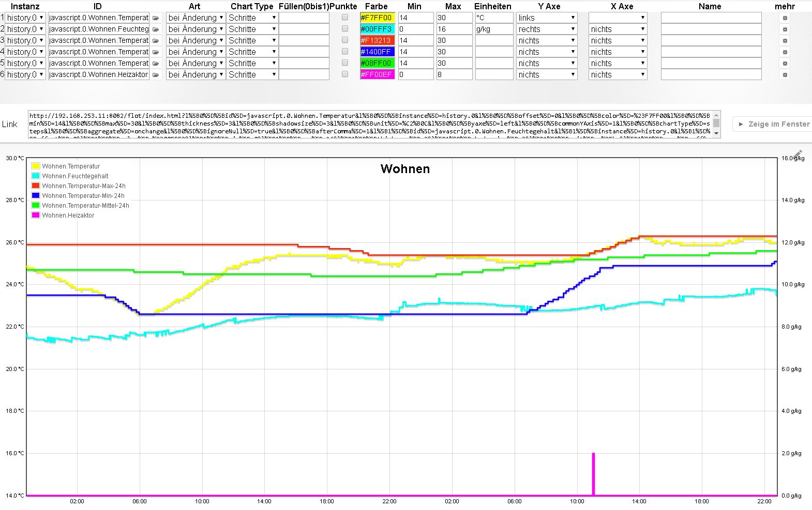Click the 'mehr' column header
This screenshot has height=510, width=812.
point(785,6)
